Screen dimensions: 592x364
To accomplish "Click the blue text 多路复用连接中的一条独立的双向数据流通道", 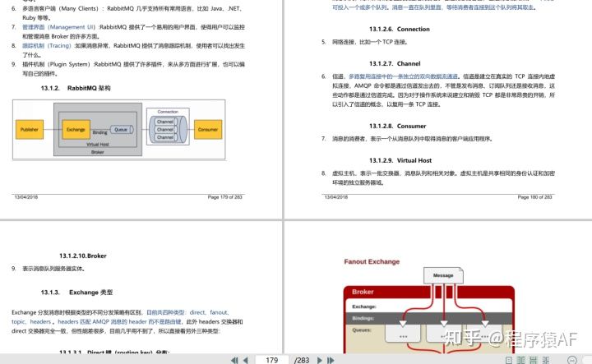I will tap(403, 76).
